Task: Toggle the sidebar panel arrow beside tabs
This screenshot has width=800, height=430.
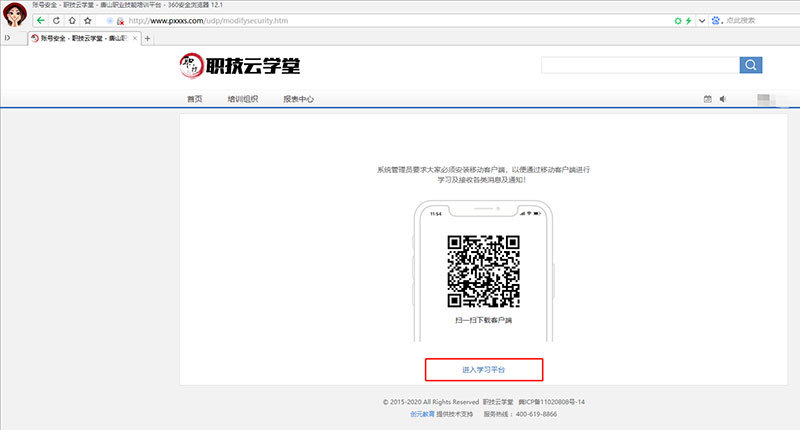Action: pyautogui.click(x=8, y=38)
